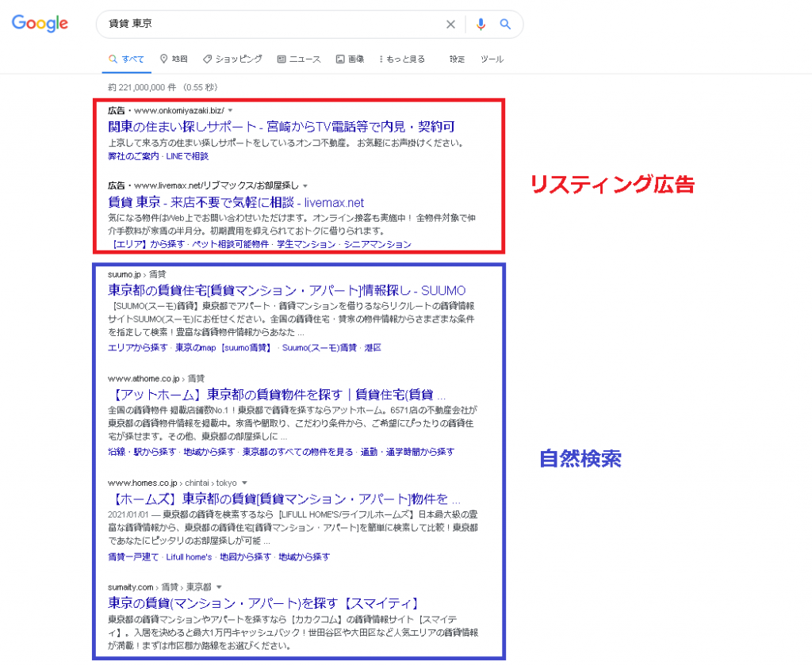Open 東京の賃貸を探す【スマイティ】 result
The width and height of the screenshot is (812, 665).
point(263,603)
